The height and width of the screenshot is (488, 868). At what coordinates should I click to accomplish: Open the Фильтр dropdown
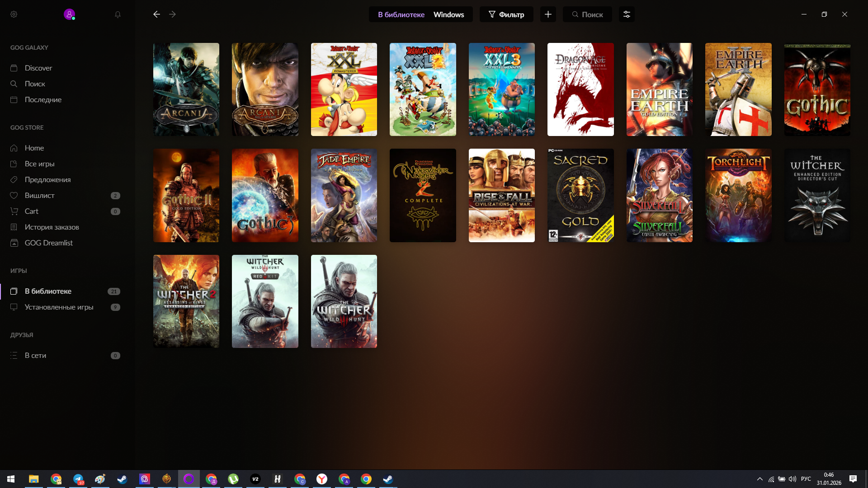506,14
